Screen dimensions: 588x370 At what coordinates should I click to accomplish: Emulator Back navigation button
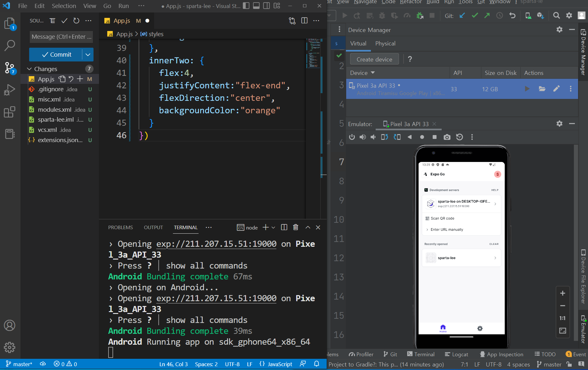pyautogui.click(x=410, y=137)
